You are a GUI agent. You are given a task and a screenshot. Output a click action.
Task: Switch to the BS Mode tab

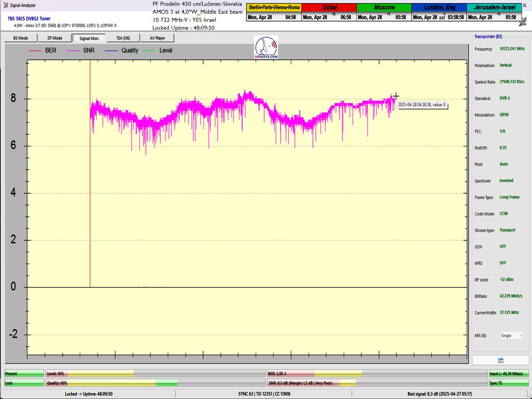coord(20,38)
